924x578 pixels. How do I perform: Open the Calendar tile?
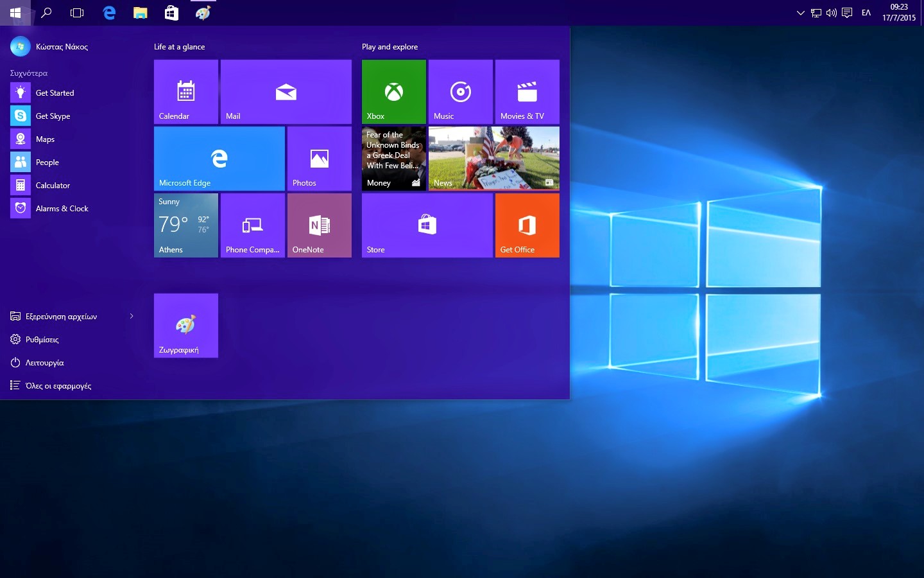coord(185,92)
